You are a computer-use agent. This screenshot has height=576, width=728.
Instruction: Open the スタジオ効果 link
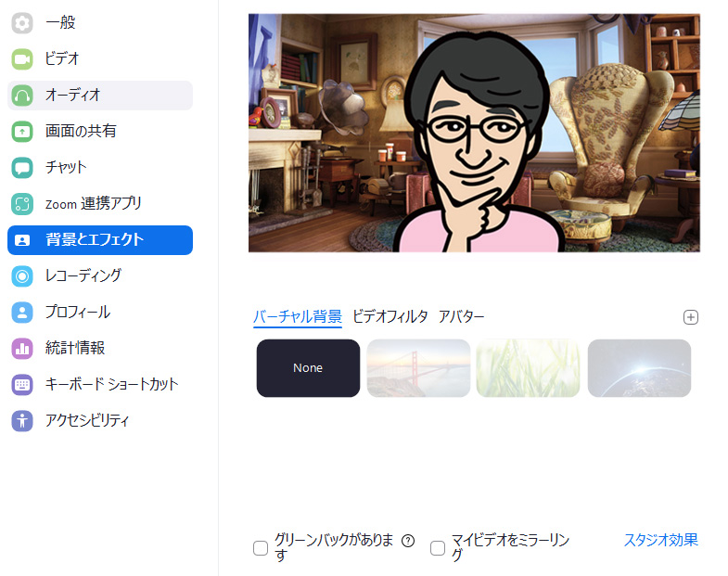[660, 540]
